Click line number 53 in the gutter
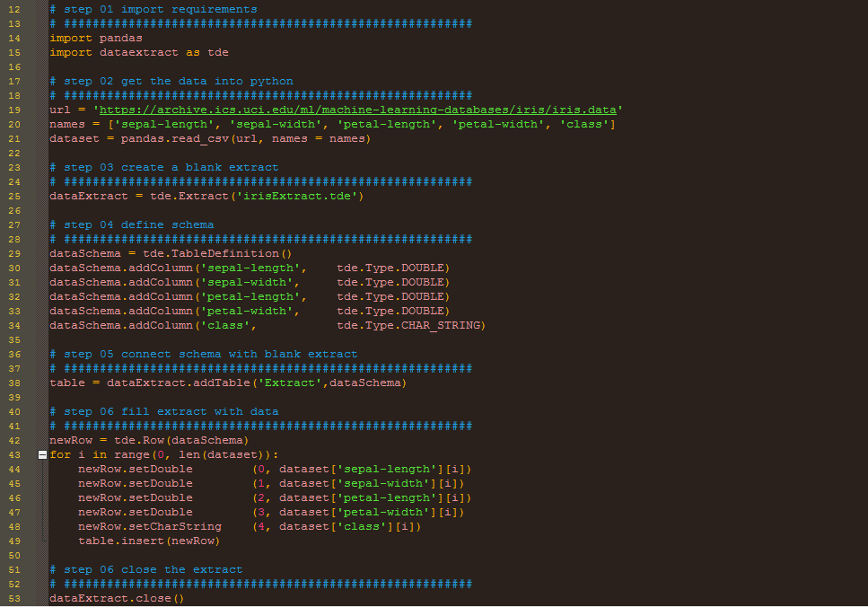This screenshot has width=868, height=607. (16, 598)
